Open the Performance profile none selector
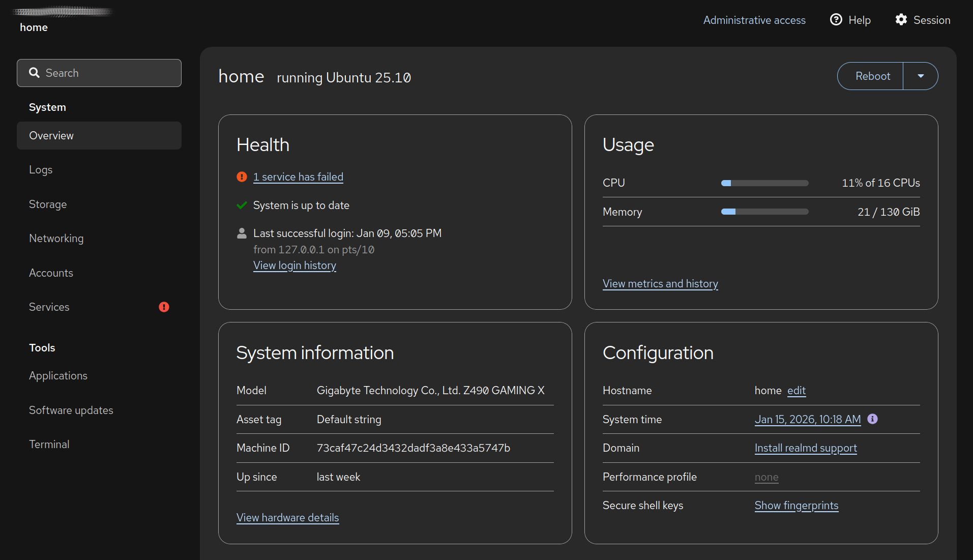Image resolution: width=973 pixels, height=560 pixels. [766, 477]
